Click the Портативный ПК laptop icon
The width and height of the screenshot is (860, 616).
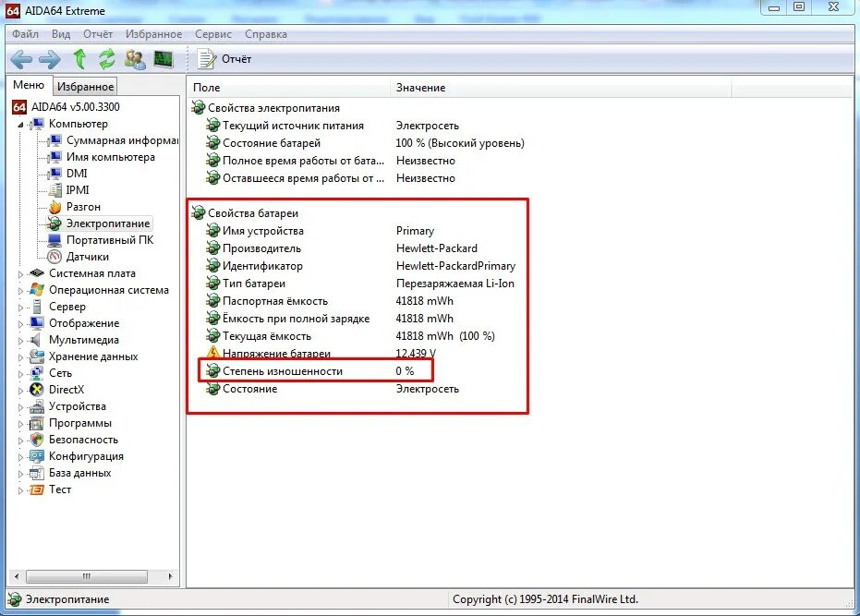pyautogui.click(x=55, y=240)
